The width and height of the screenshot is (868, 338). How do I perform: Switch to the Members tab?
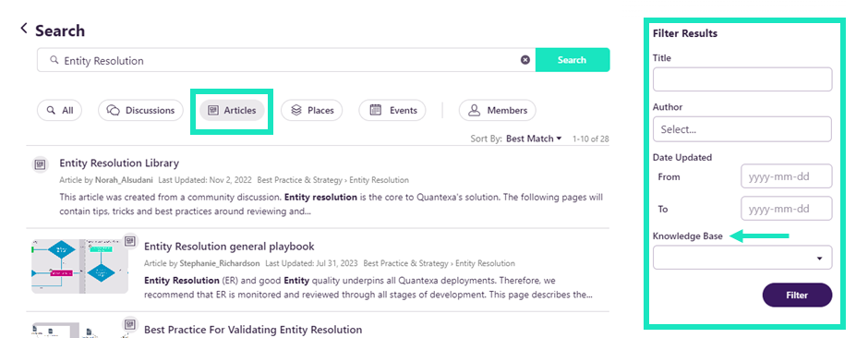click(497, 110)
